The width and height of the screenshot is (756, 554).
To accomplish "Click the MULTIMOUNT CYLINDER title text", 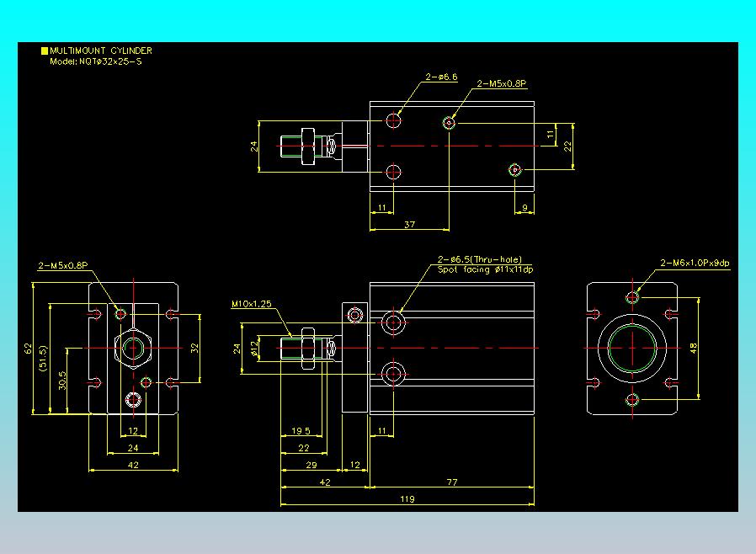I will tap(101, 51).
